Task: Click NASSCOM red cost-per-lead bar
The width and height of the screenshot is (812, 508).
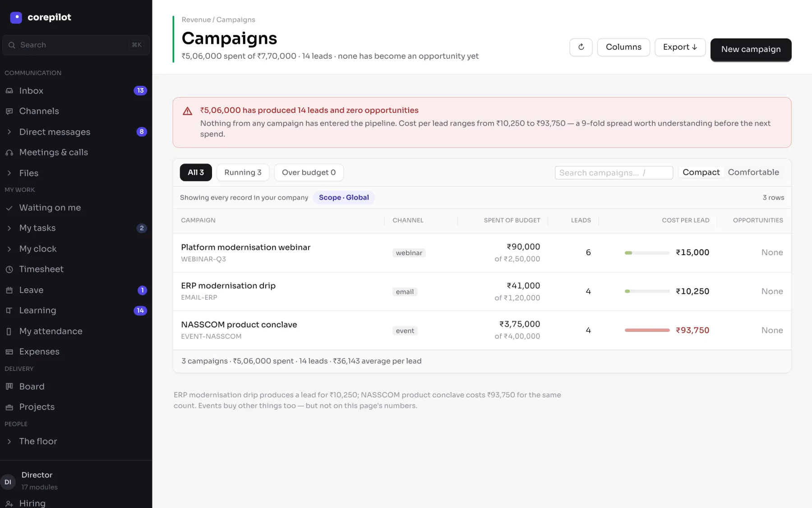Action: [647, 331]
